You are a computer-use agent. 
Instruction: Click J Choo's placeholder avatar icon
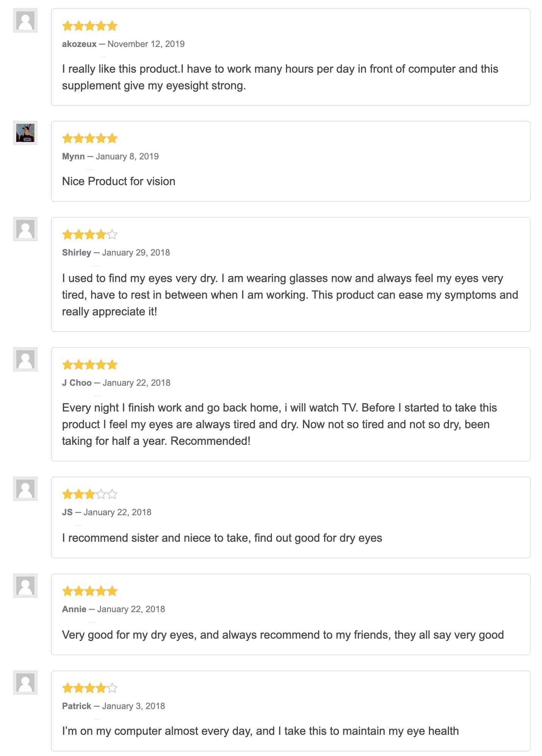coord(25,359)
